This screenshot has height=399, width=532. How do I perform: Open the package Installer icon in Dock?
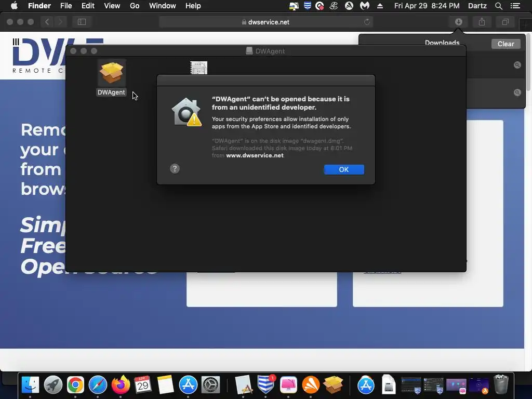[333, 385]
